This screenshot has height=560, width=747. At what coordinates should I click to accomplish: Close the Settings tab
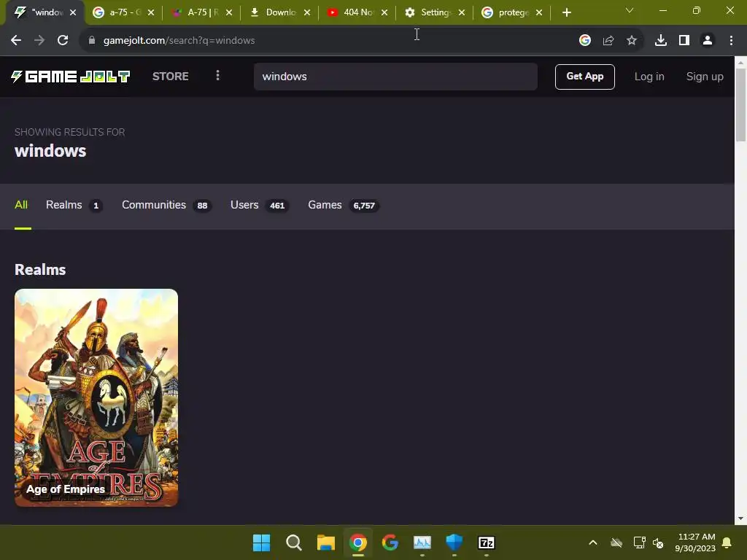pyautogui.click(x=462, y=12)
